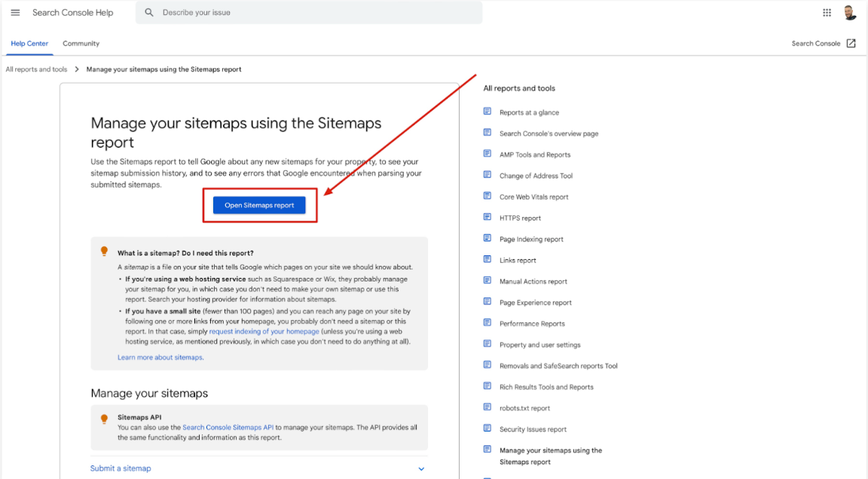Image resolution: width=868 pixels, height=479 pixels.
Task: Follow the Learn more about sitemaps link
Action: click(x=160, y=357)
